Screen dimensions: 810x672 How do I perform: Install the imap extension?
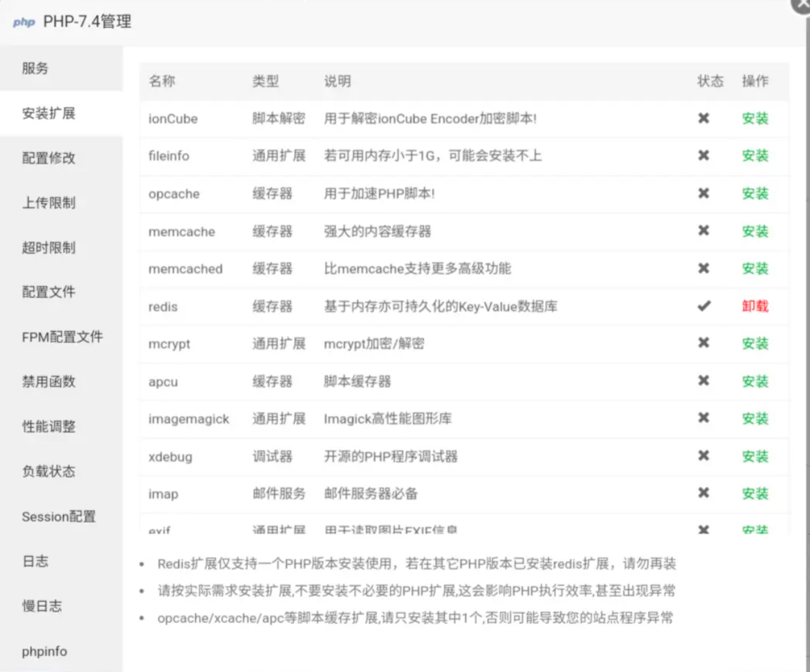(x=755, y=494)
